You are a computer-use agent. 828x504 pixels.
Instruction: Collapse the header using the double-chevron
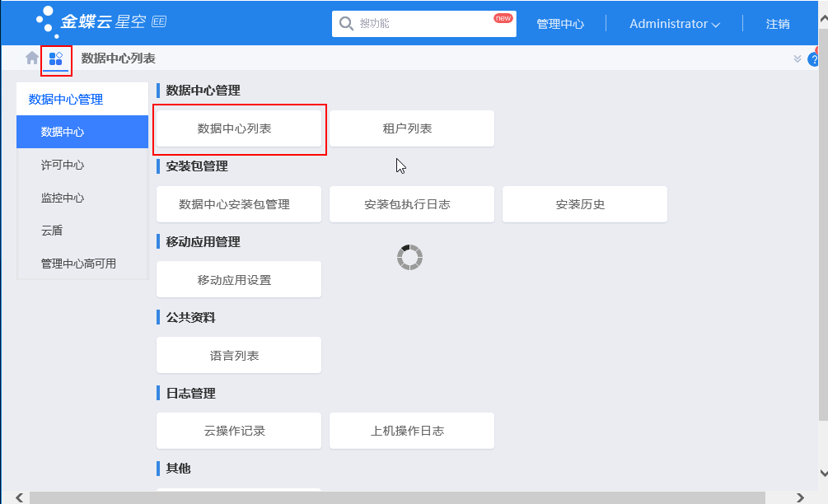tap(797, 58)
